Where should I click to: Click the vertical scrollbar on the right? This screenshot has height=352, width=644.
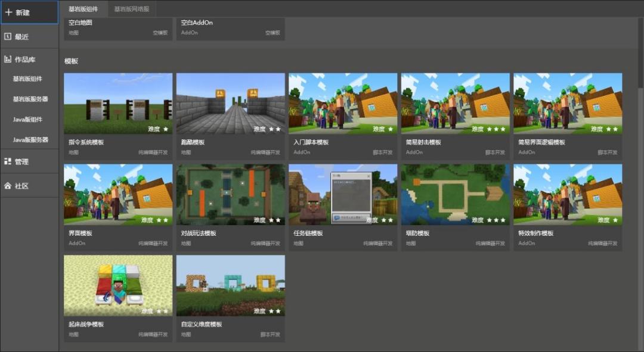(640, 52)
